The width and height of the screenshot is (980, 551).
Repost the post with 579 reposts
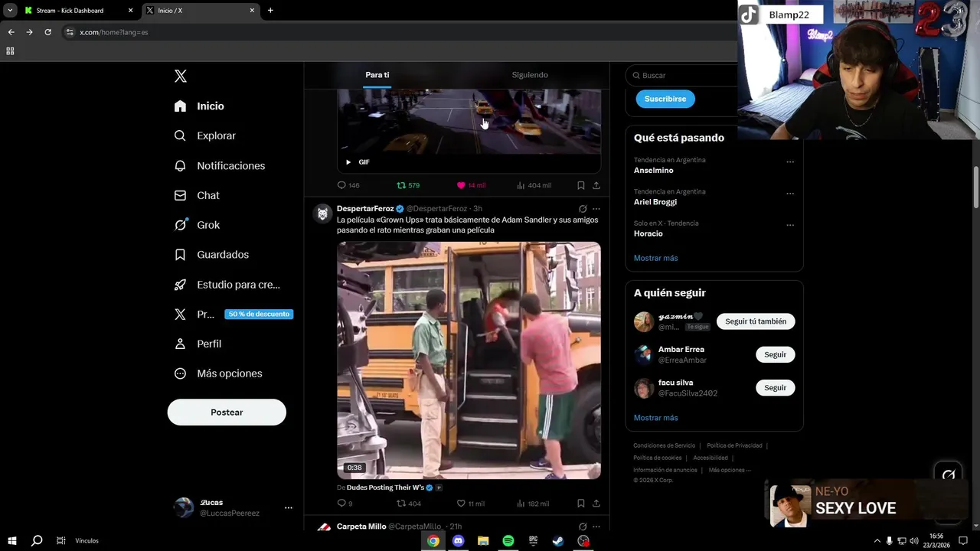pos(408,185)
